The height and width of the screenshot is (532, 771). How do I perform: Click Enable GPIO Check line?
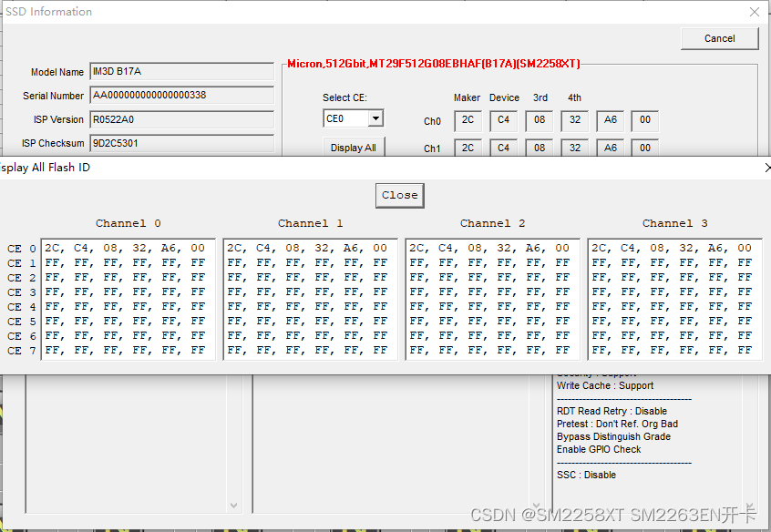click(x=599, y=450)
